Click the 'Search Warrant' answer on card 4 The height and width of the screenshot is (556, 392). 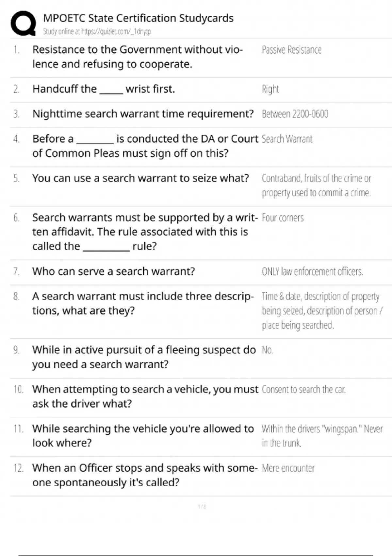tap(287, 139)
